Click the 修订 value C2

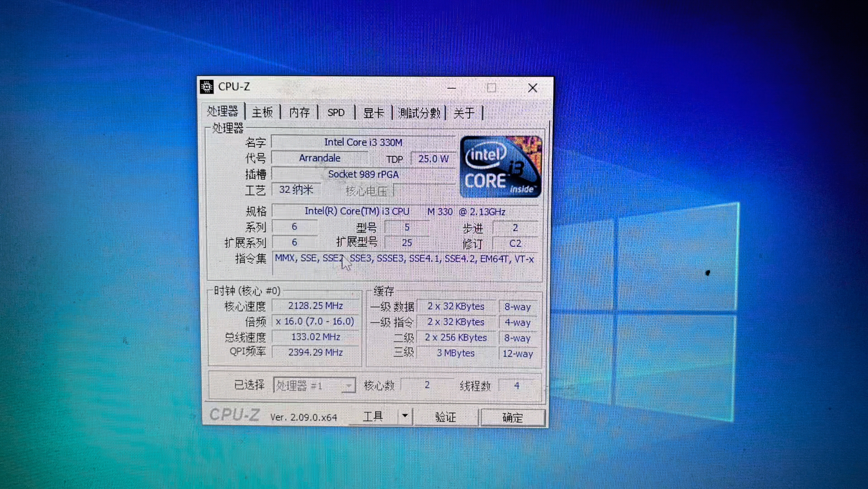coord(515,243)
